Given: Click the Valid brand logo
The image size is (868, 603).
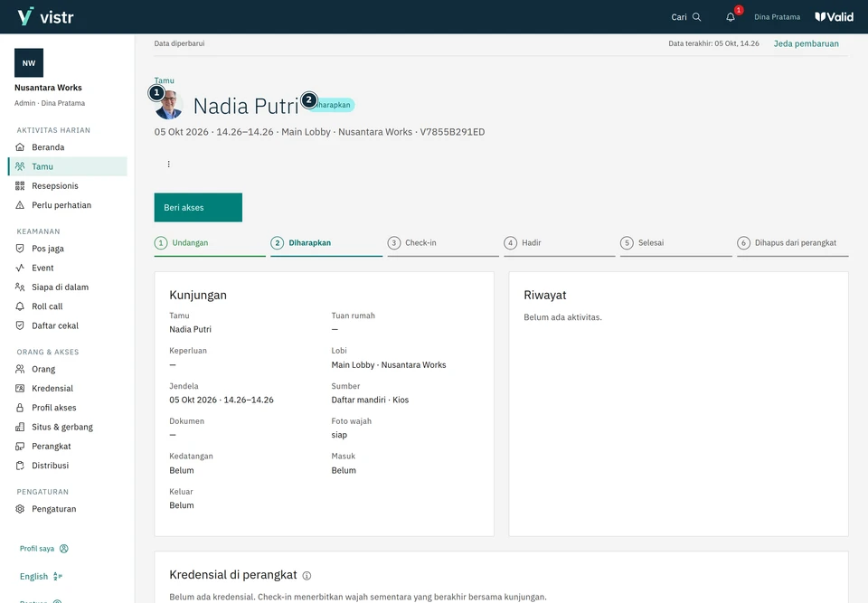Looking at the screenshot, I should [x=834, y=16].
